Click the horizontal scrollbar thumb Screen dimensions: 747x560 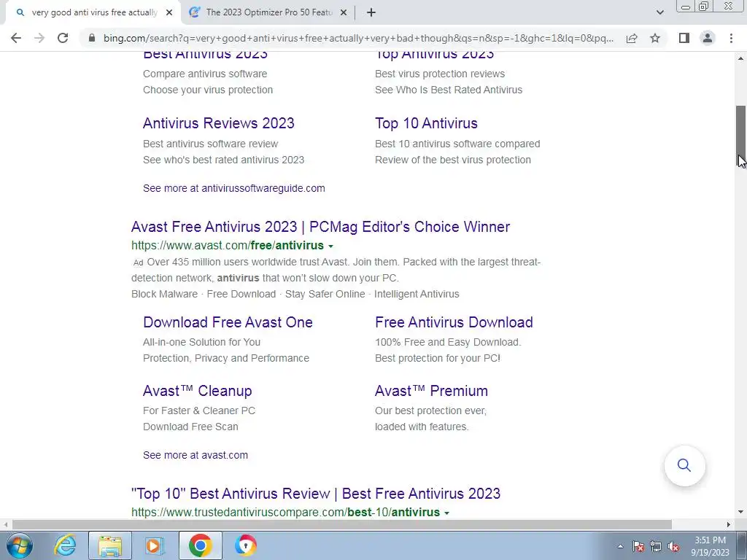[341, 524]
